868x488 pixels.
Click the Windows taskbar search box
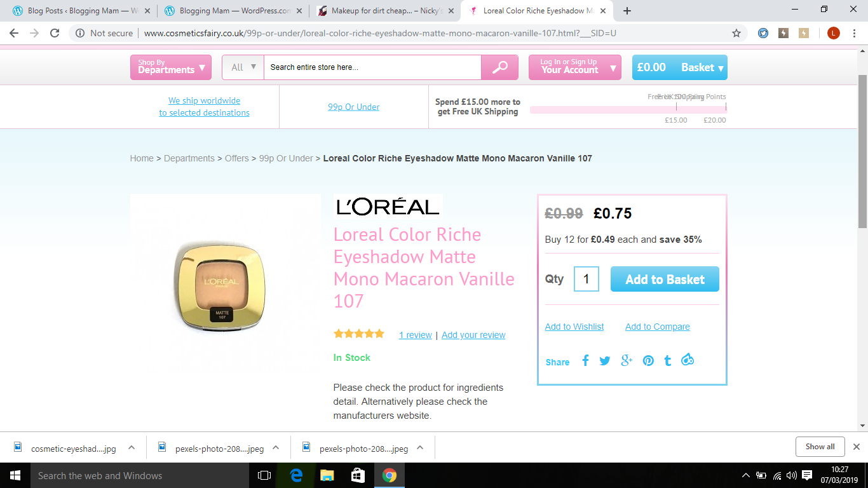140,475
